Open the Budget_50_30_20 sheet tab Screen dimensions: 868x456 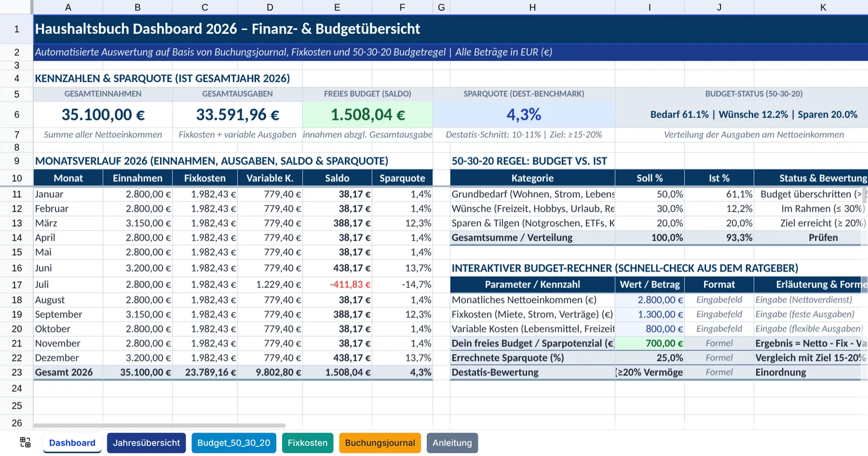click(x=234, y=443)
